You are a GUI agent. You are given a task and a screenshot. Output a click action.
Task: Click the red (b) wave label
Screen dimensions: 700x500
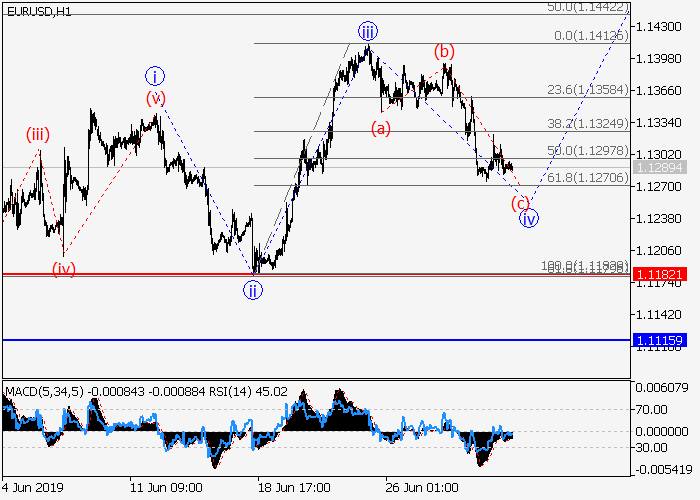pyautogui.click(x=444, y=51)
